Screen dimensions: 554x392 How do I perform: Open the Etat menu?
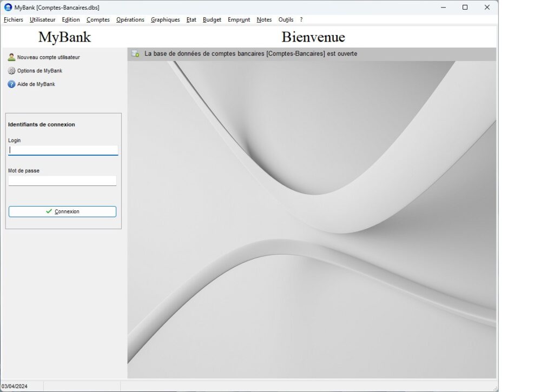191,20
